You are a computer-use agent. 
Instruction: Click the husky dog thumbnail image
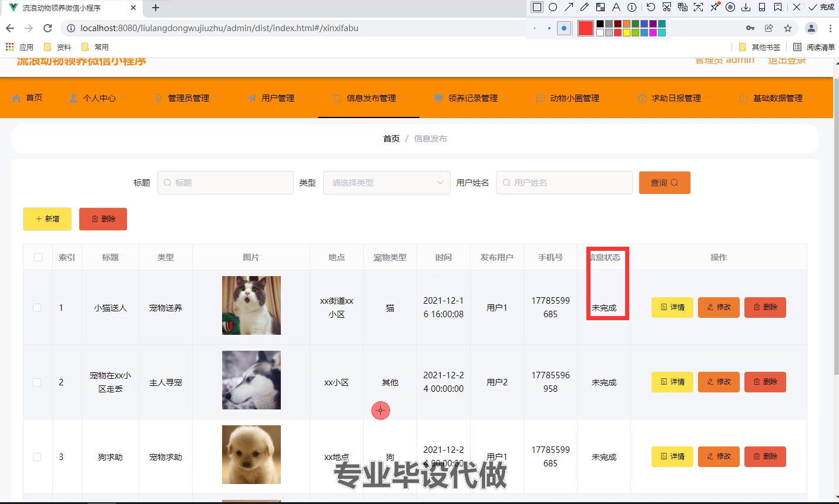(251, 380)
